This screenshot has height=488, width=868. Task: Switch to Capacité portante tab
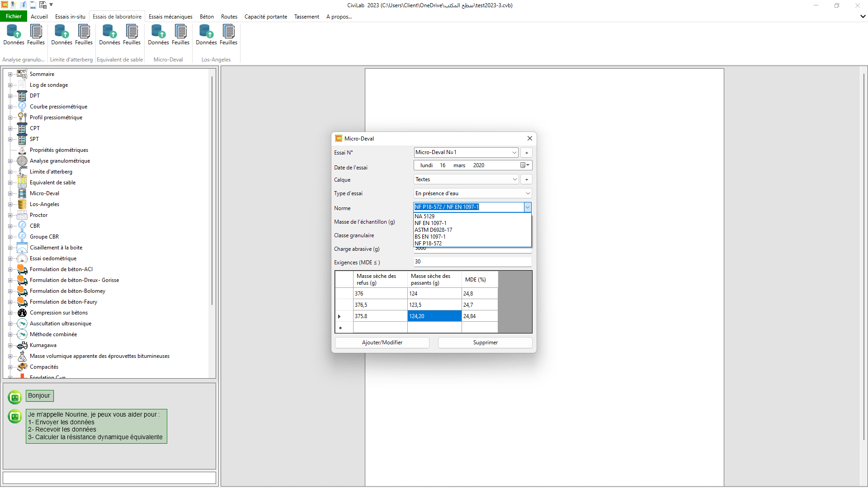click(x=266, y=17)
